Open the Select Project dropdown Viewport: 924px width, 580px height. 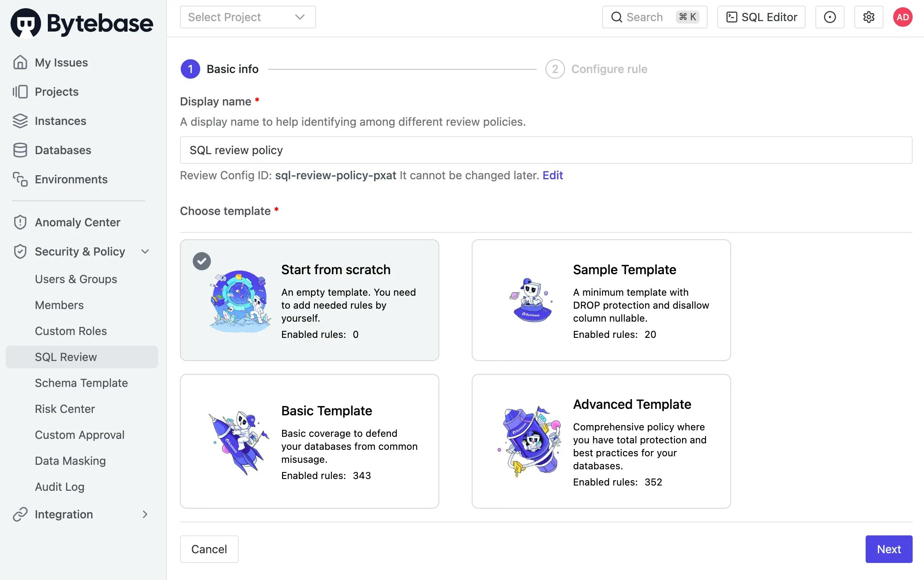[248, 17]
